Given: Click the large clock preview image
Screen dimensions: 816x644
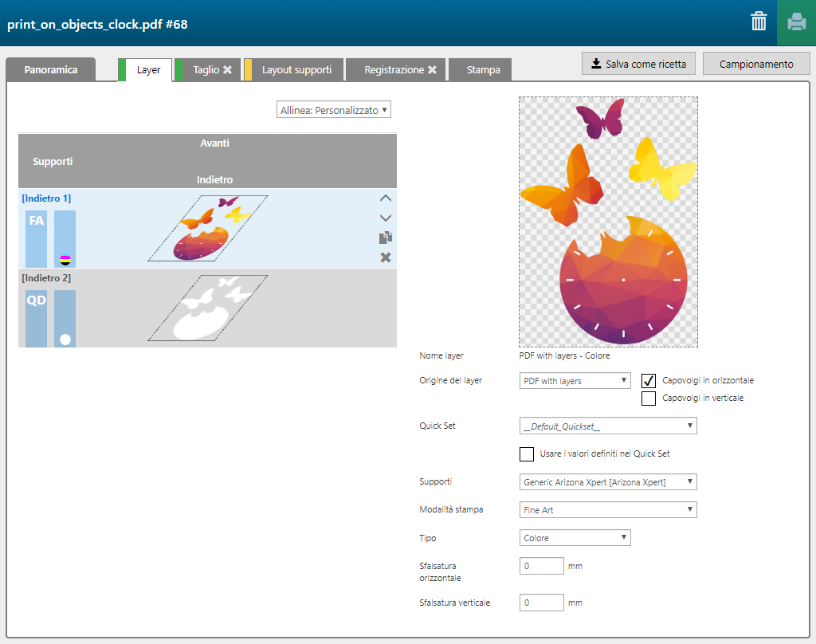Looking at the screenshot, I should pyautogui.click(x=608, y=222).
